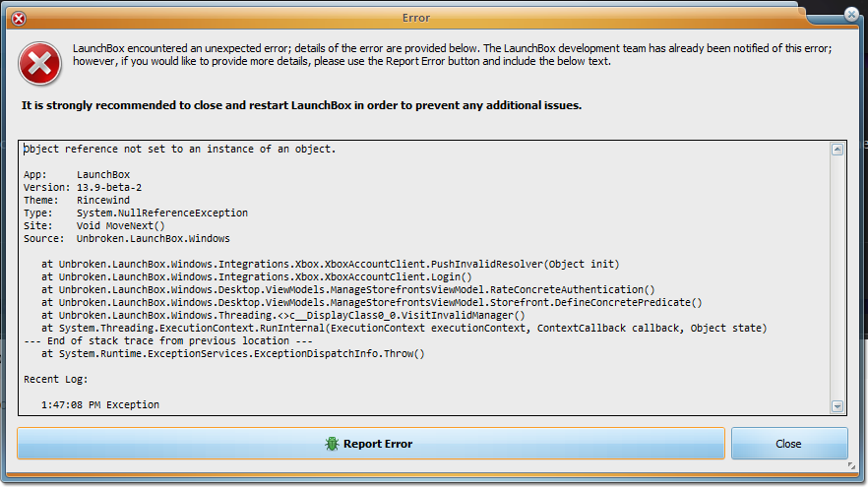Click the '1:47:08 PM Exception' log entry
The width and height of the screenshot is (868, 487).
tap(99, 404)
